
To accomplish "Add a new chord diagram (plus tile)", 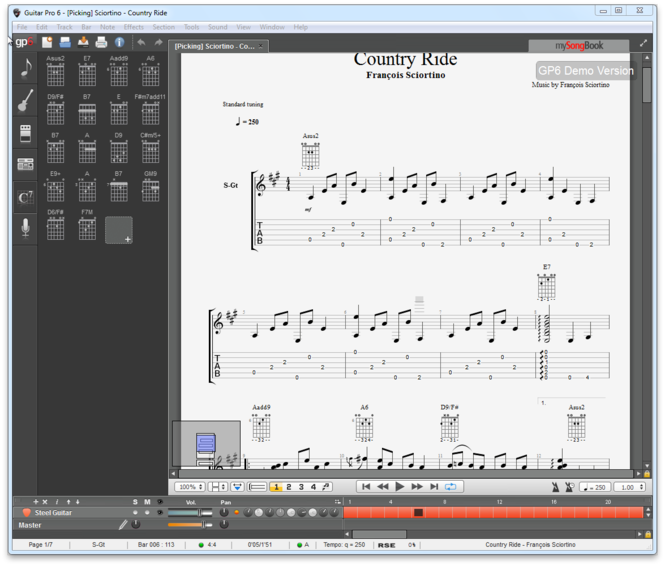I will pos(119,230).
